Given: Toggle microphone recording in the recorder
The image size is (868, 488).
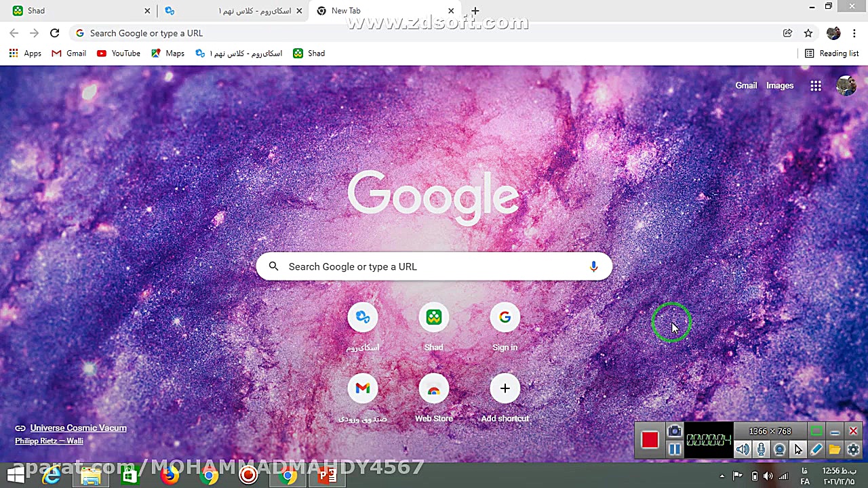Looking at the screenshot, I should (761, 449).
